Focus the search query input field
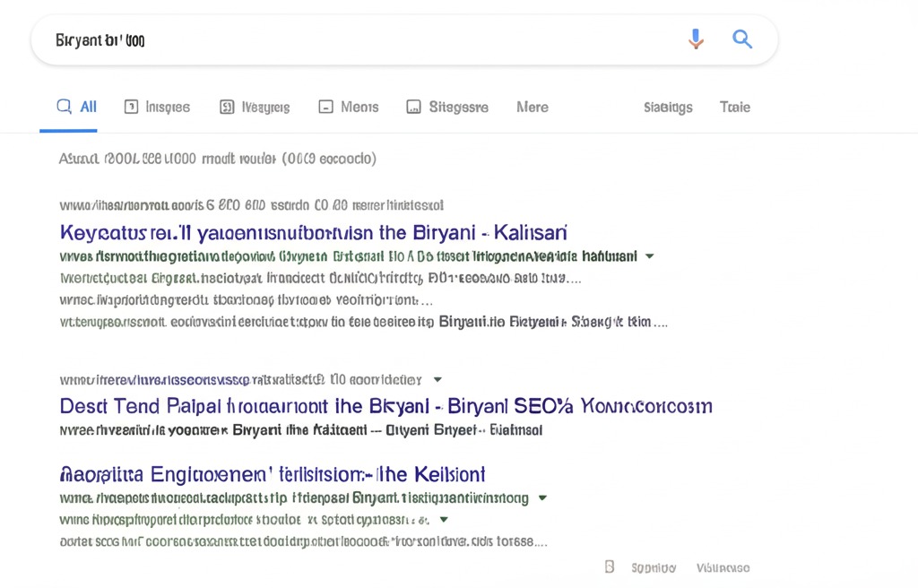Viewport: 918px width, 588px height. tap(359, 40)
